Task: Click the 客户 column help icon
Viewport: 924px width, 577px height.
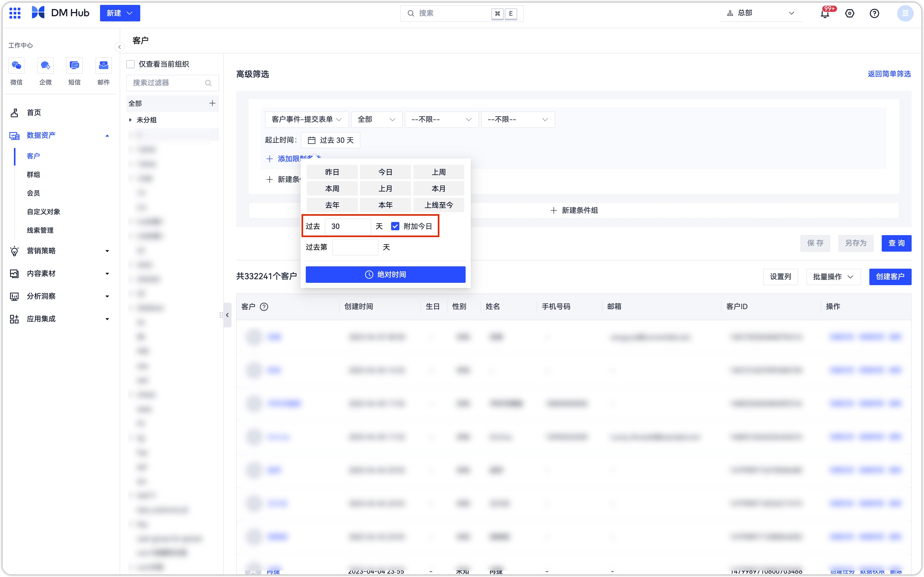Action: pyautogui.click(x=264, y=307)
